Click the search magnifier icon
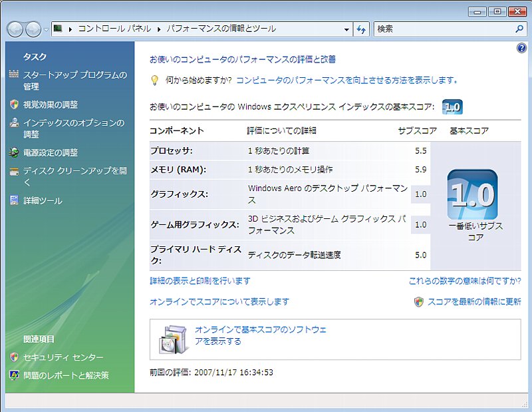Image resolution: width=532 pixels, height=412 pixels. tap(519, 29)
